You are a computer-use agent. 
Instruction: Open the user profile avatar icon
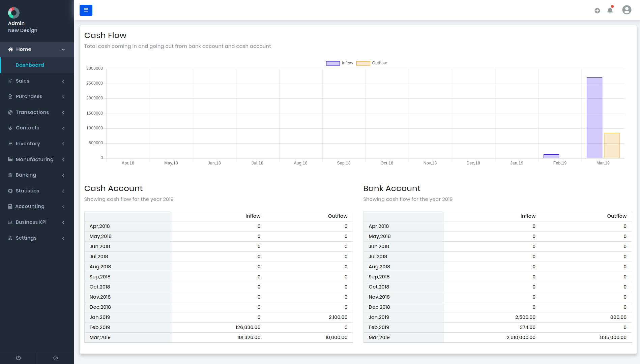(x=627, y=10)
